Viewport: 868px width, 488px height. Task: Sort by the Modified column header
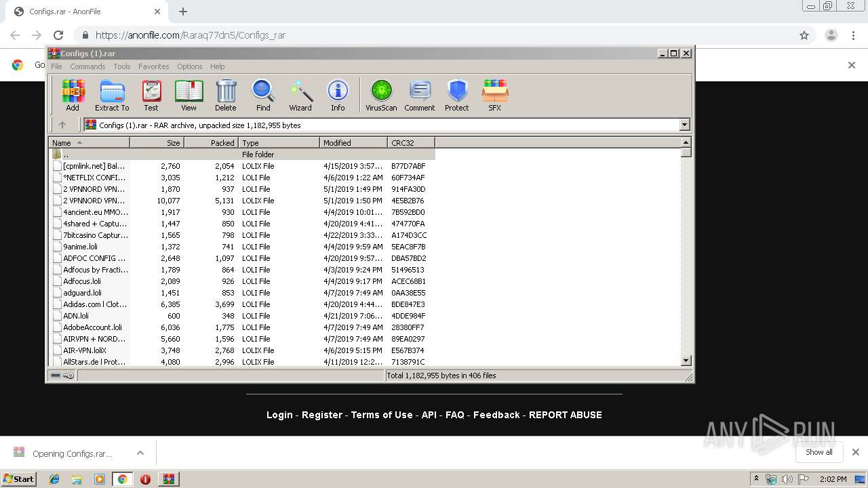click(353, 142)
